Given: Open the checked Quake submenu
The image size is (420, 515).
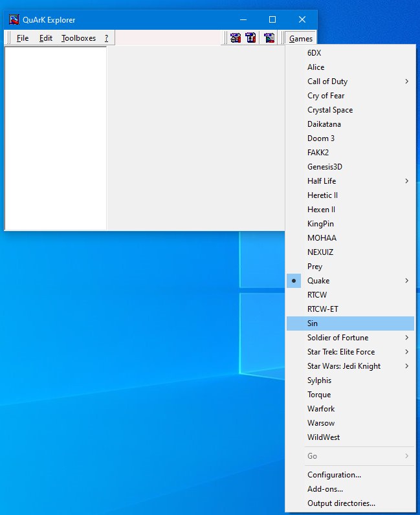Looking at the screenshot, I should tap(350, 281).
